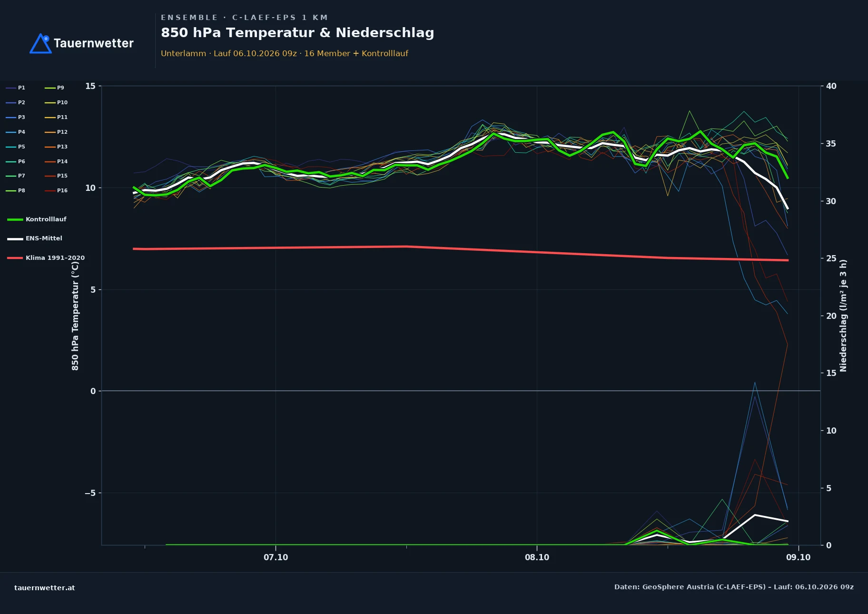
Task: Click the P14 legend entry
Action: coord(56,161)
